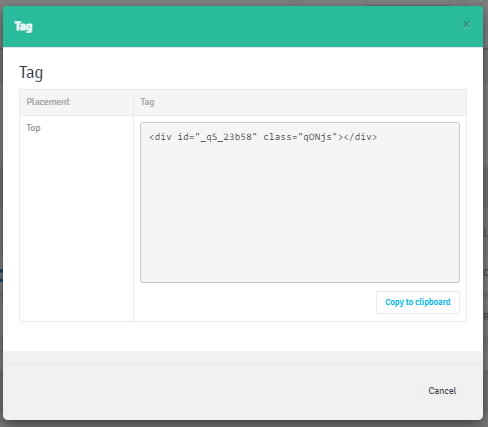Click the large Tag heading above the table
Viewport: 488px width, 427px height.
tap(31, 73)
